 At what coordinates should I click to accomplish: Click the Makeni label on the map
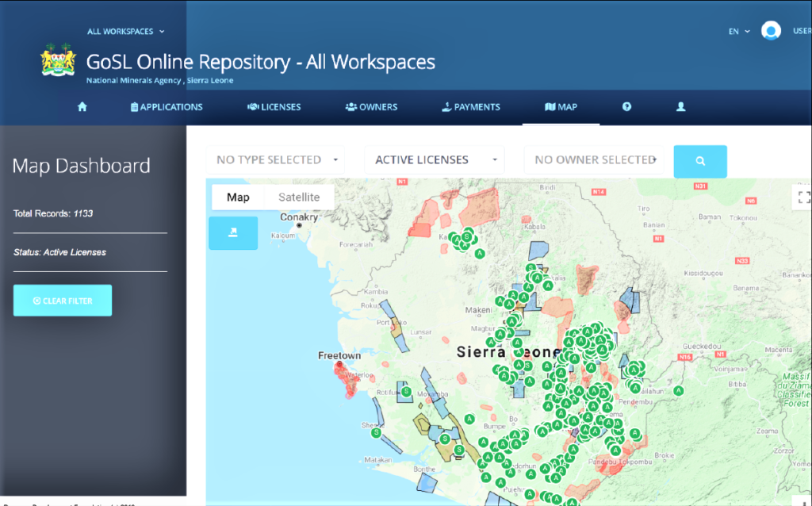pos(478,310)
